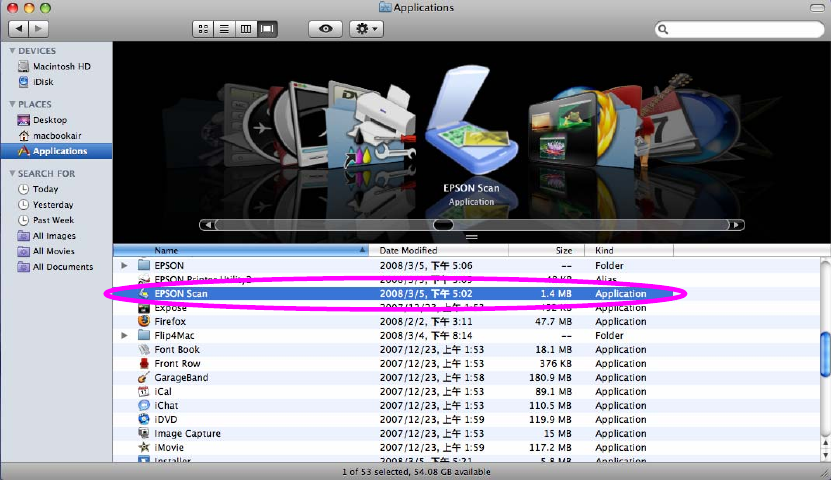Go to the Desktop folder in the sidebar

point(50,120)
